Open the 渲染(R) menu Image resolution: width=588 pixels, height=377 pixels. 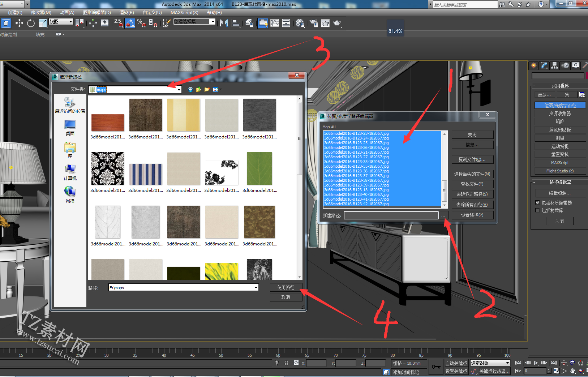coord(126,12)
